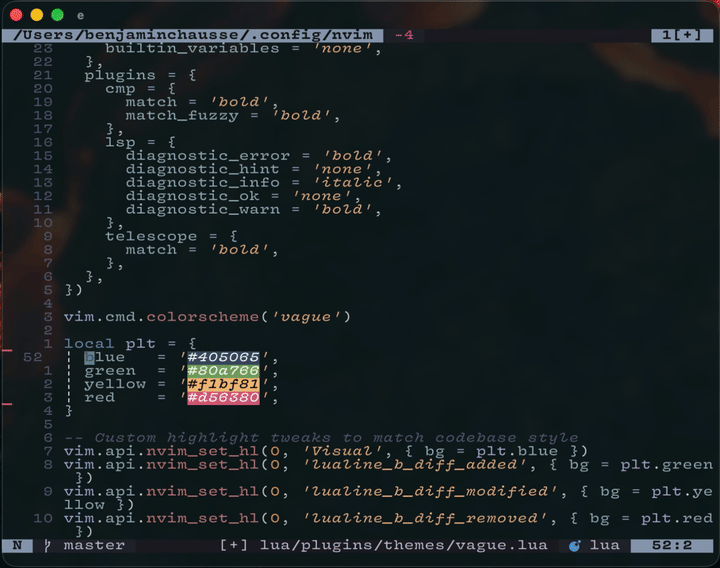Click the master branch name
This screenshot has height=568, width=720.
[x=94, y=546]
